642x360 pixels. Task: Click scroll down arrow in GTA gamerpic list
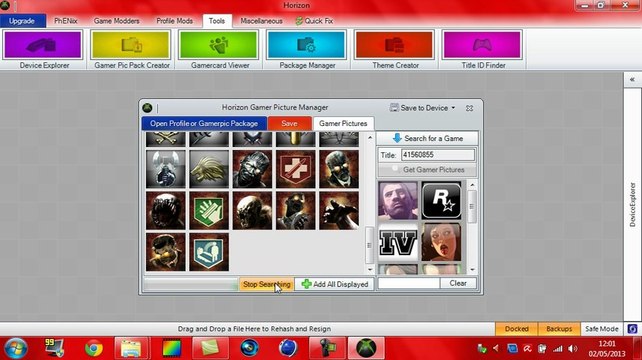[472, 269]
